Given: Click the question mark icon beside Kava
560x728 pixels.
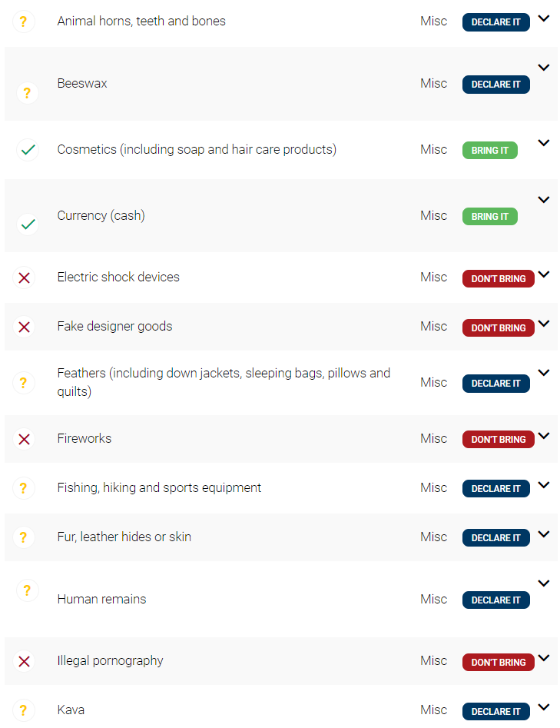Looking at the screenshot, I should (x=24, y=710).
